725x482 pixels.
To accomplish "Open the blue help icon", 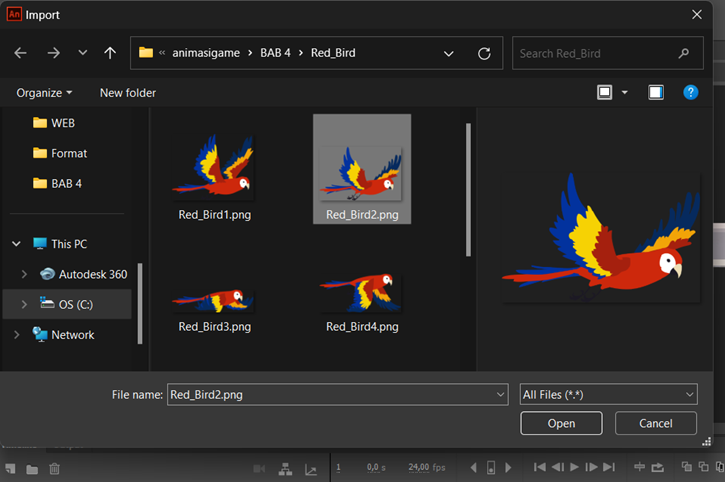I will 690,93.
